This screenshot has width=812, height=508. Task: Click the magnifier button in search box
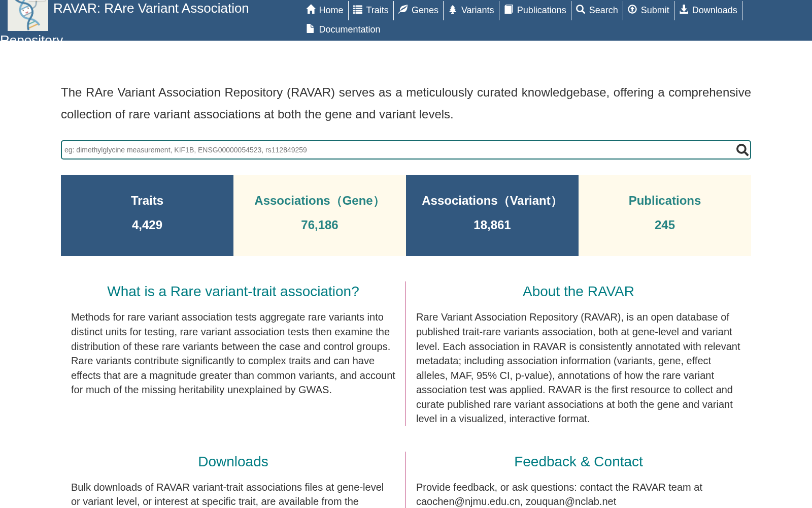(x=742, y=150)
